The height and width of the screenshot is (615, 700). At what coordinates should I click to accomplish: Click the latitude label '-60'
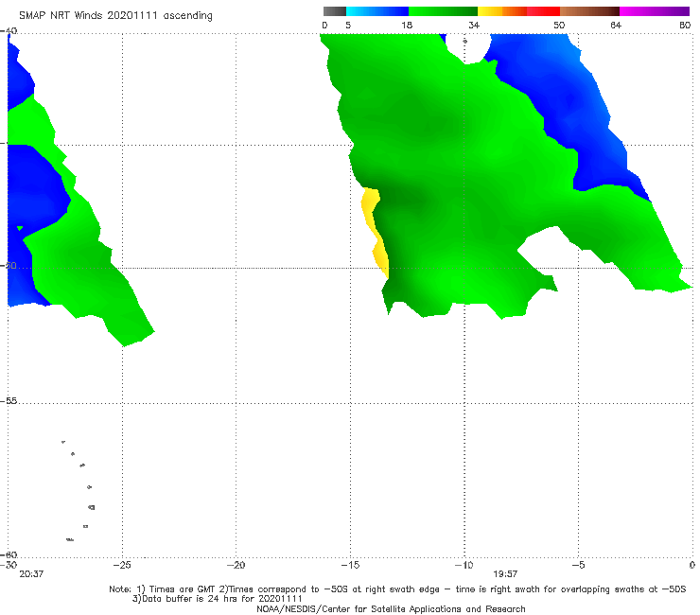(x=9, y=554)
